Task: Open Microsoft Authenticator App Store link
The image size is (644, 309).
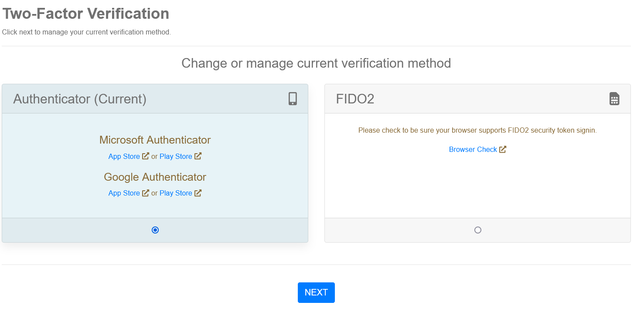Action: pos(124,156)
